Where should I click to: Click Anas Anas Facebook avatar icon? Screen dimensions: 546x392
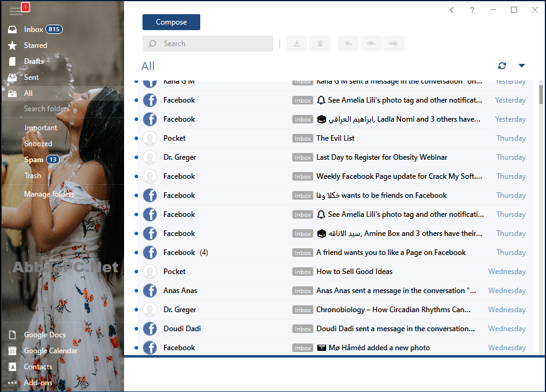(x=150, y=291)
